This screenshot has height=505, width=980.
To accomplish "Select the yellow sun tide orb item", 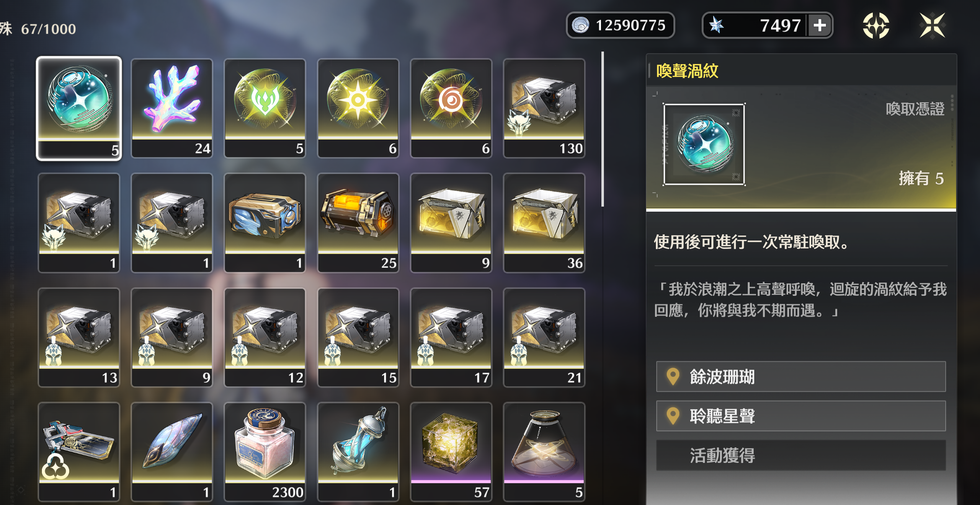I will point(358,108).
